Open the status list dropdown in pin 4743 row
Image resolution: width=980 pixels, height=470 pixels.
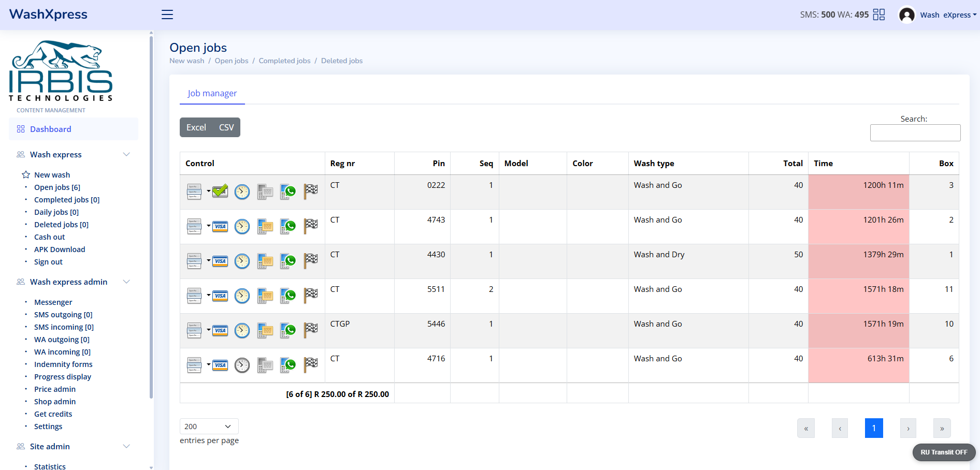click(198, 226)
